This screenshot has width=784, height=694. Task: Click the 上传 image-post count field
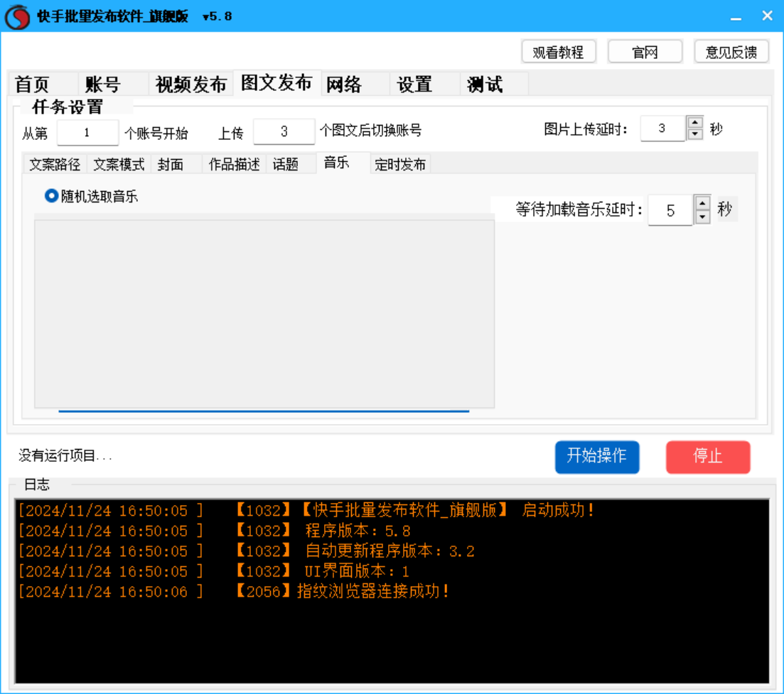tap(284, 132)
